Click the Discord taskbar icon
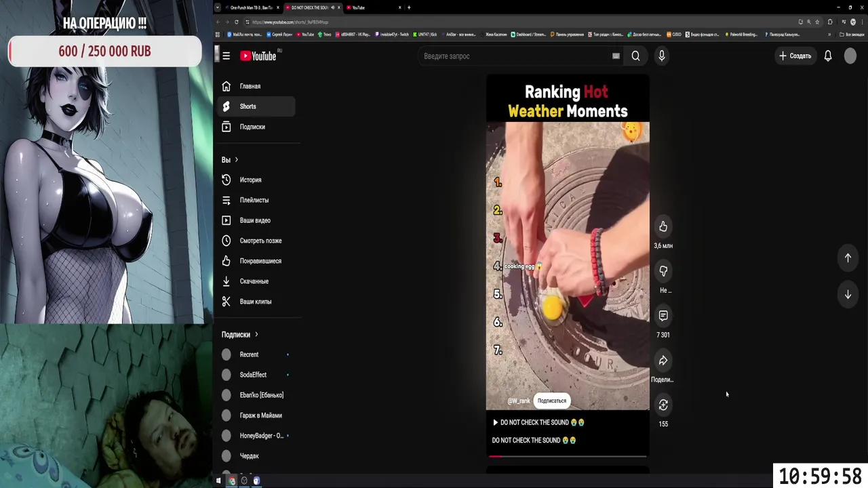This screenshot has width=868, height=488. pos(256,481)
